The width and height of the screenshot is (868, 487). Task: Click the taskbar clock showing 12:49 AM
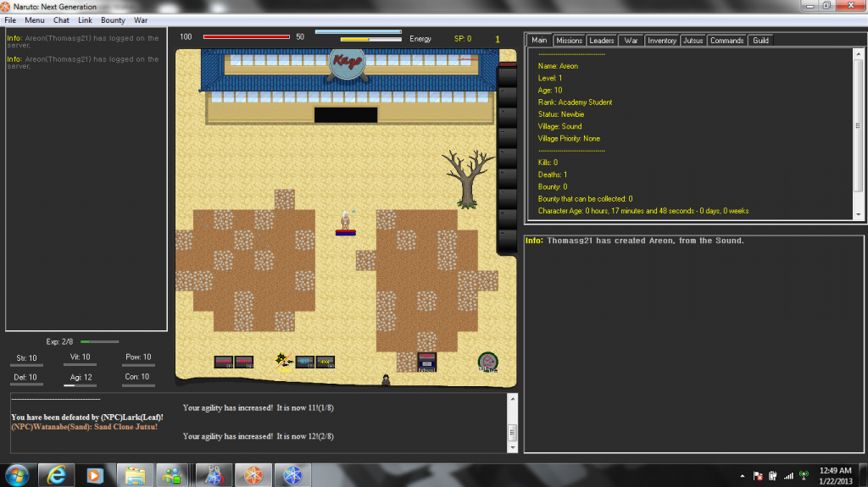tap(835, 476)
